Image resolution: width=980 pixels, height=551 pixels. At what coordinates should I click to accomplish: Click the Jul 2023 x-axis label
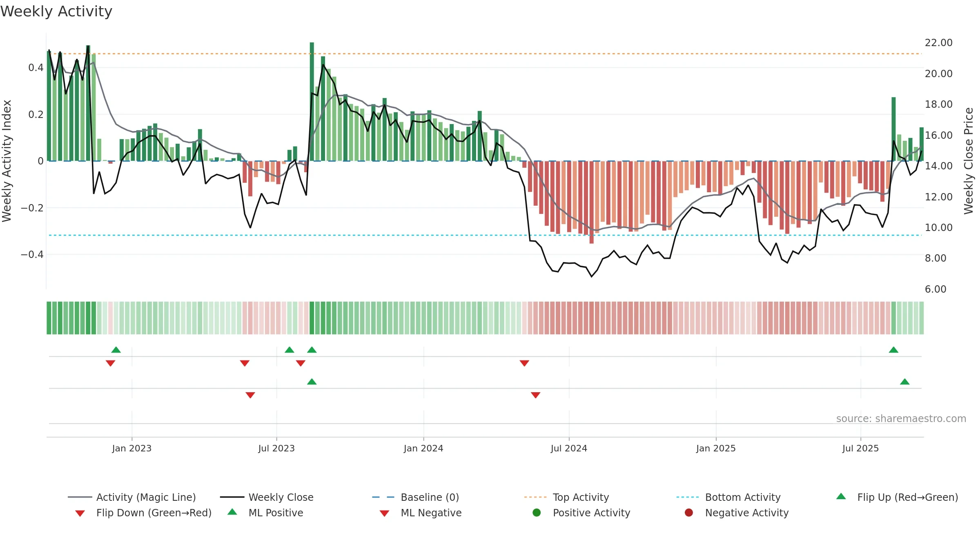click(x=276, y=448)
